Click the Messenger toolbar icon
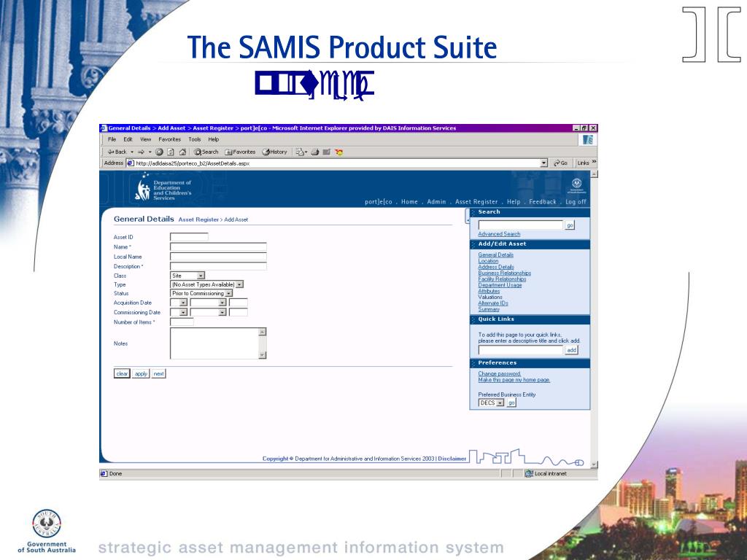The height and width of the screenshot is (560, 747). [x=338, y=152]
